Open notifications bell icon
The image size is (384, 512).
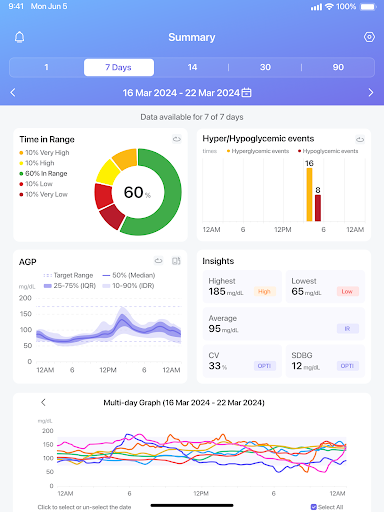click(x=20, y=37)
